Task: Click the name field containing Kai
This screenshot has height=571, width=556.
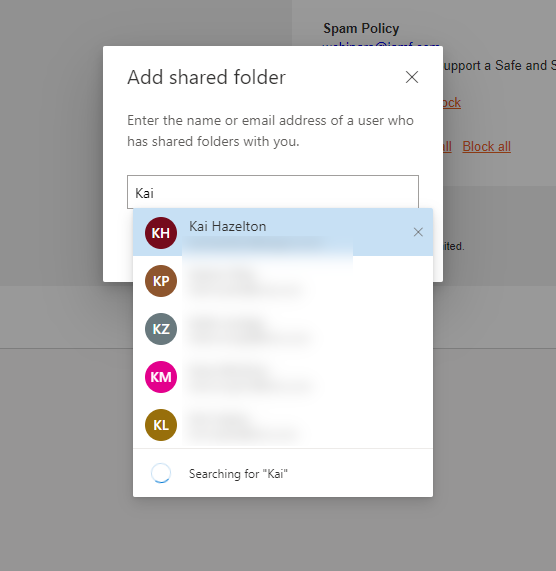Action: (x=273, y=192)
